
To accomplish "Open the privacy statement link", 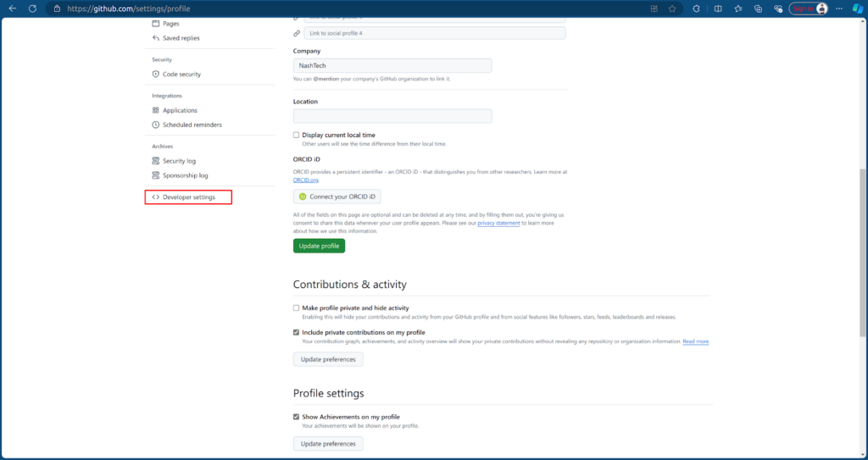I will (498, 223).
